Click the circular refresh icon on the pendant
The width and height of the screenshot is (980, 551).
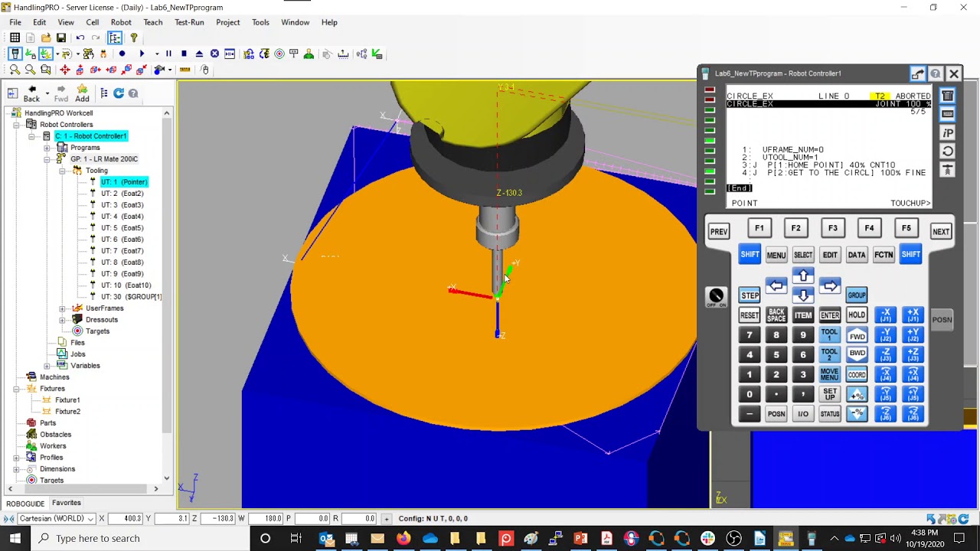click(947, 151)
